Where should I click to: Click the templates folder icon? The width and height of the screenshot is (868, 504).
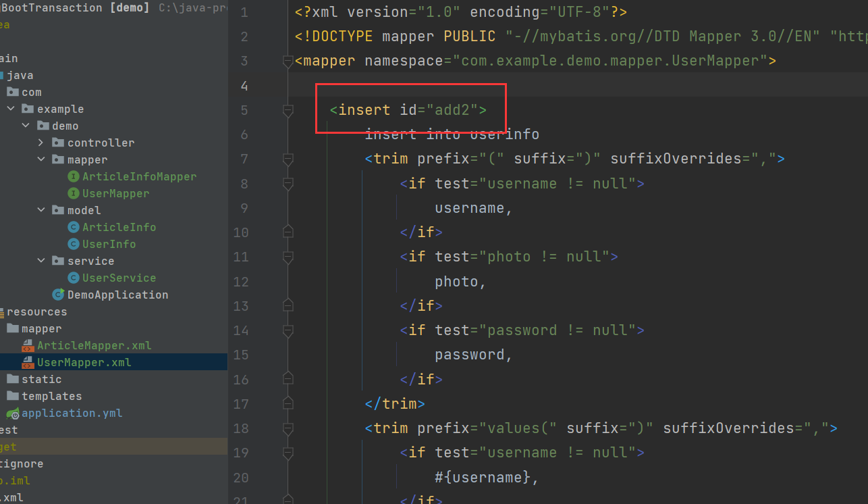pos(13,396)
